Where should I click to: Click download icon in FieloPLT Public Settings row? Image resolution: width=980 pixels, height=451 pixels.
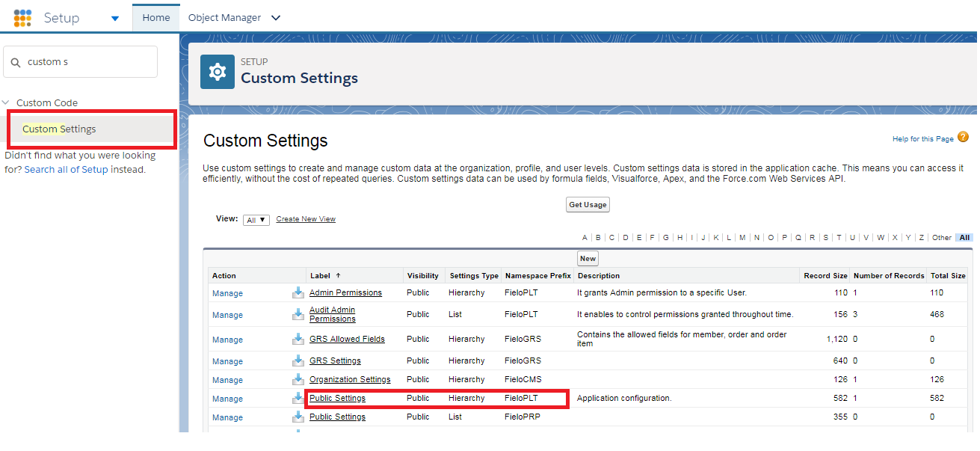298,398
